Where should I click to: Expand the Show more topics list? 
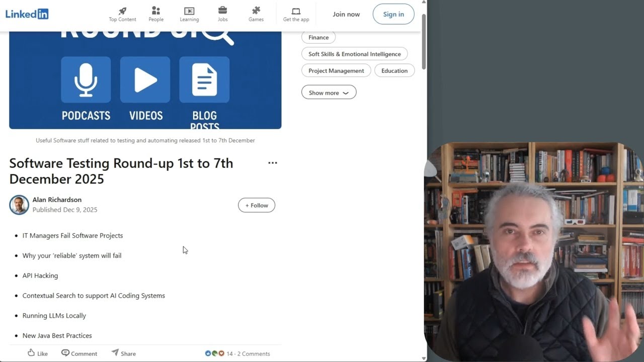(329, 93)
